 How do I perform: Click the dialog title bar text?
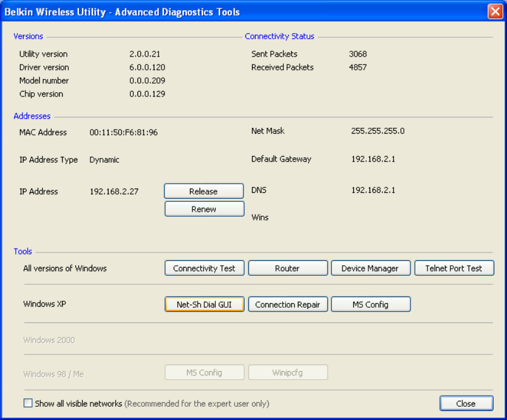(x=122, y=12)
